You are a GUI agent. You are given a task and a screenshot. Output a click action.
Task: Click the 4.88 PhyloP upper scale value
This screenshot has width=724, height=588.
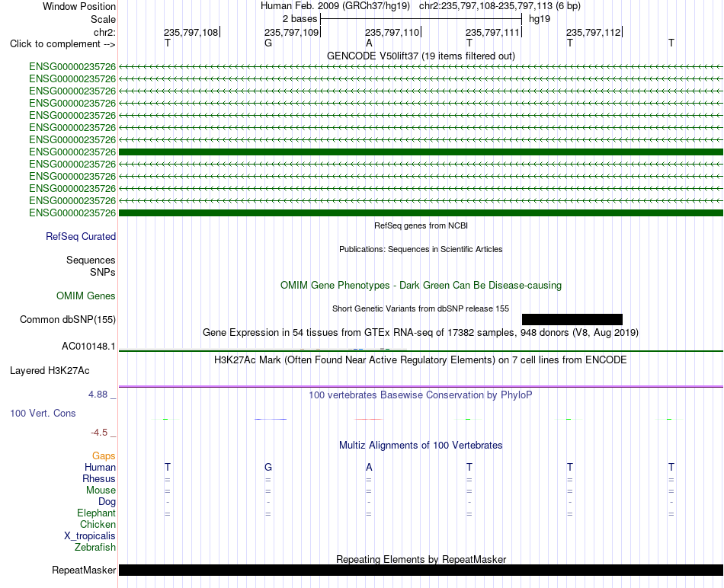click(98, 395)
